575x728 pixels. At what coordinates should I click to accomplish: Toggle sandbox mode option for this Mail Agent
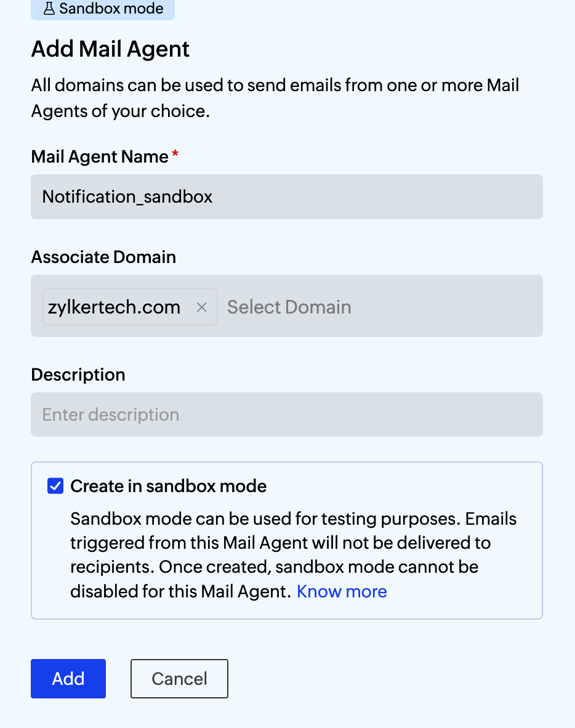[x=55, y=486]
